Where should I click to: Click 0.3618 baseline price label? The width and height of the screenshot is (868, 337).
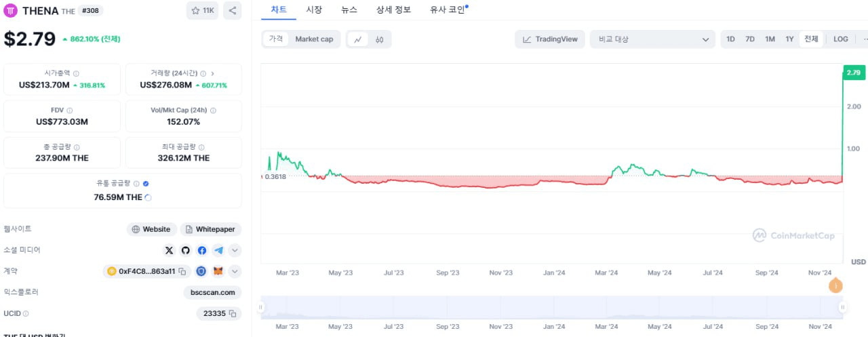pos(276,176)
